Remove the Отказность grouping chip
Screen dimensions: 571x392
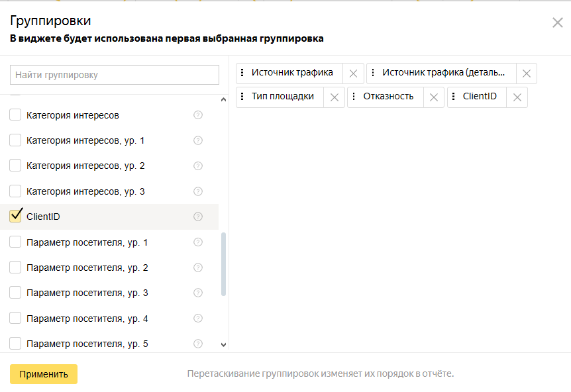[433, 97]
